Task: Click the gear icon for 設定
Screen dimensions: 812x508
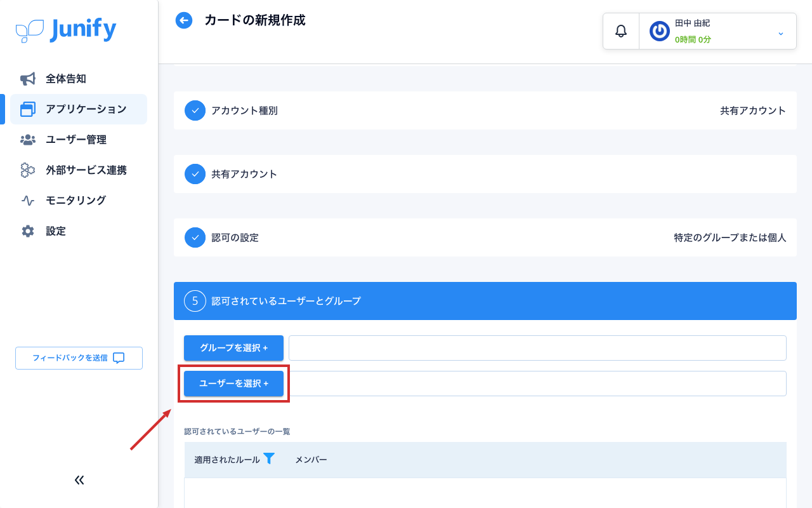Action: 28,231
